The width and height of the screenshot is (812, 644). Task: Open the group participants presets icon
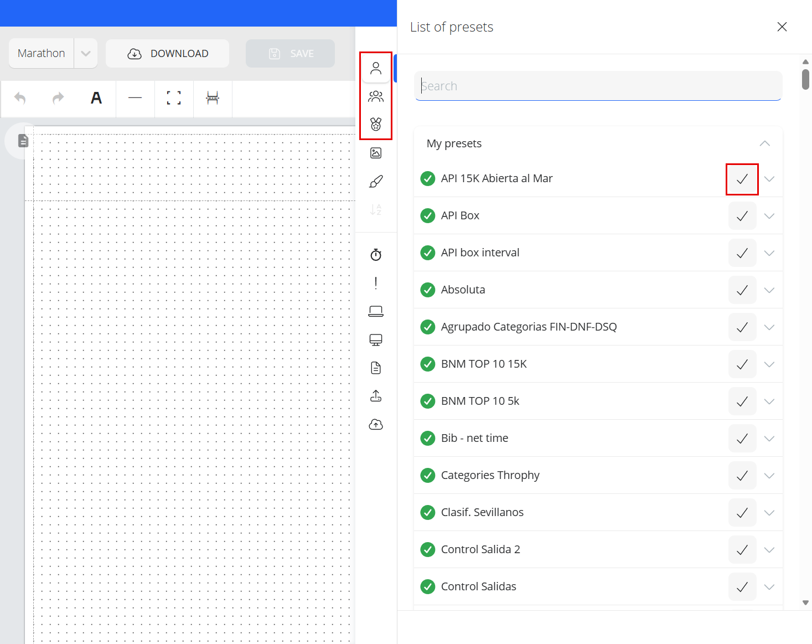(x=376, y=96)
